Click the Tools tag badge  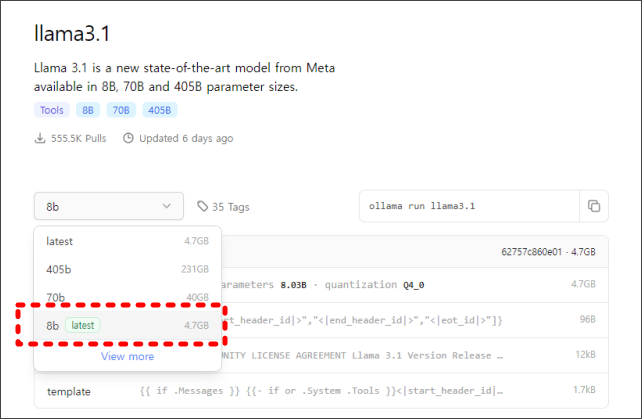coord(52,110)
